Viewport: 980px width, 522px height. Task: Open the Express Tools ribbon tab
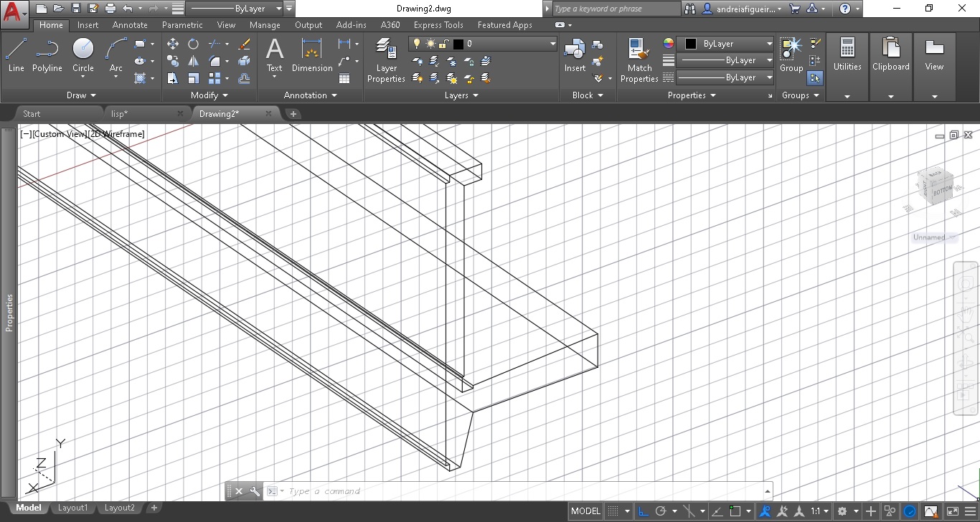tap(438, 25)
